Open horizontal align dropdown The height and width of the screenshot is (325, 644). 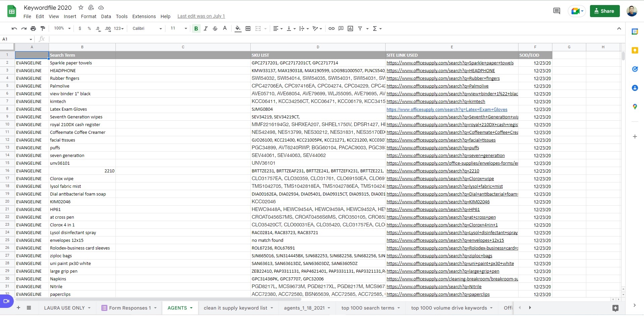[278, 29]
